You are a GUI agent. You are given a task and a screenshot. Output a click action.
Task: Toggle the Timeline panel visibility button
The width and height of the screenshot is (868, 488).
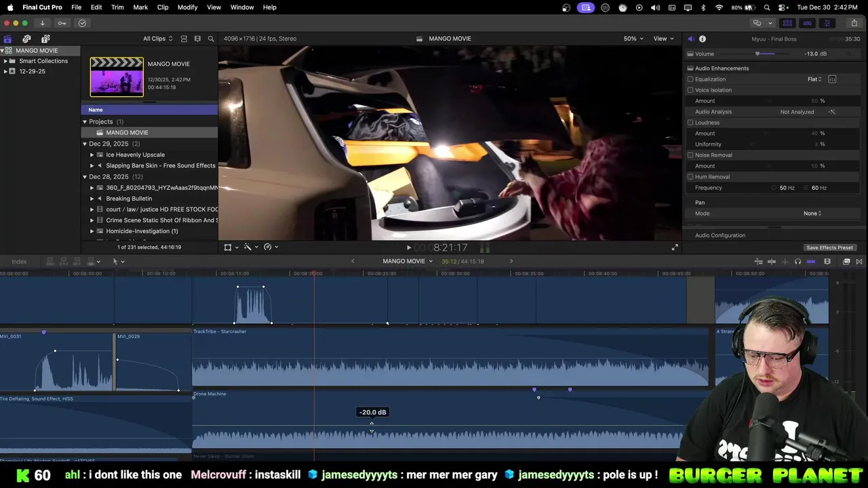tap(807, 23)
